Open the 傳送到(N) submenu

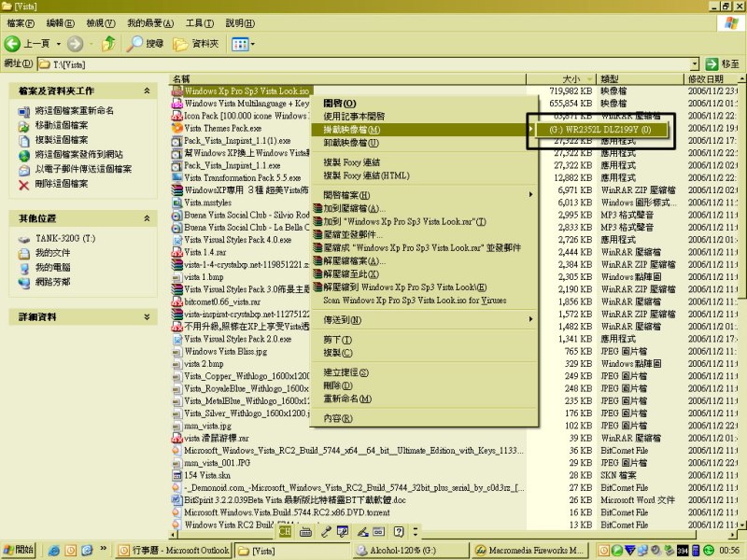point(425,320)
